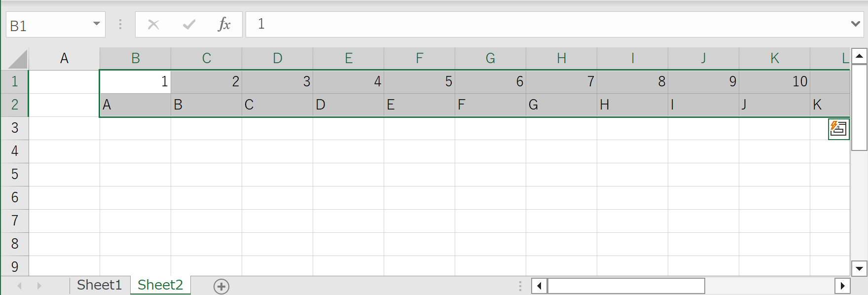Select the Sheet2 tab
This screenshot has height=295, width=868.
[x=160, y=285]
